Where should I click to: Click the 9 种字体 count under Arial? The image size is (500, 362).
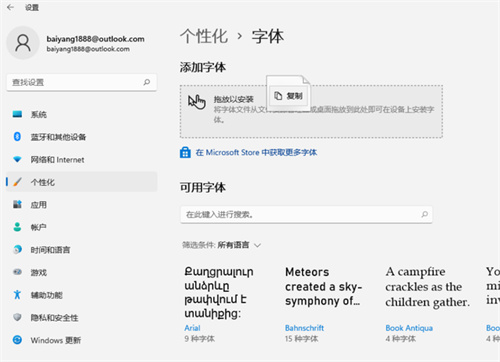199,339
